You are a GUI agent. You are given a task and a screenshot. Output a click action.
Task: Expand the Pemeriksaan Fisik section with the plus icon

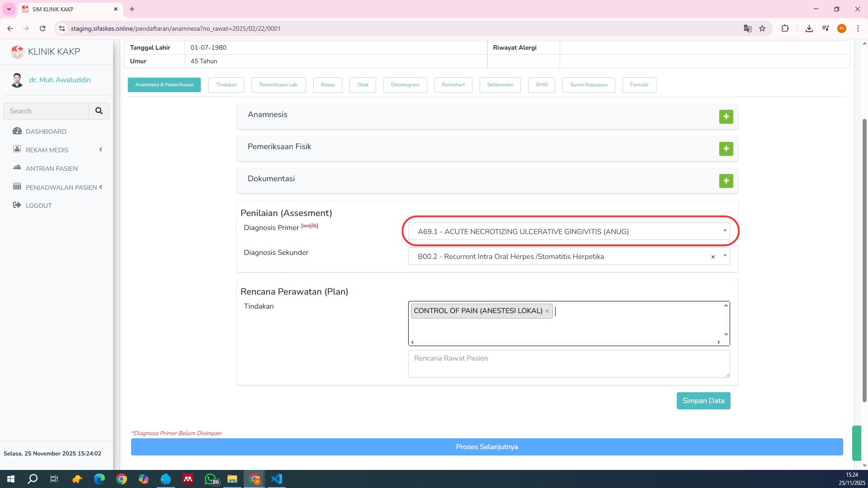pos(726,149)
